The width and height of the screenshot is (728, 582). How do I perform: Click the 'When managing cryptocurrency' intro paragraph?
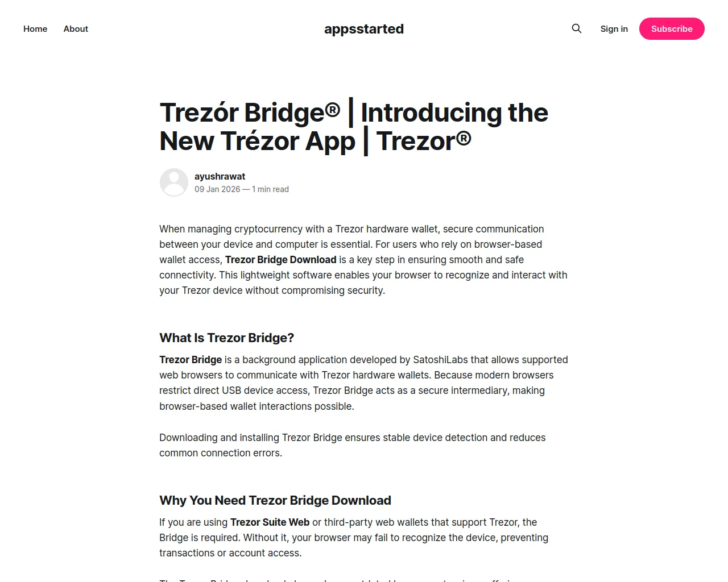pyautogui.click(x=363, y=260)
